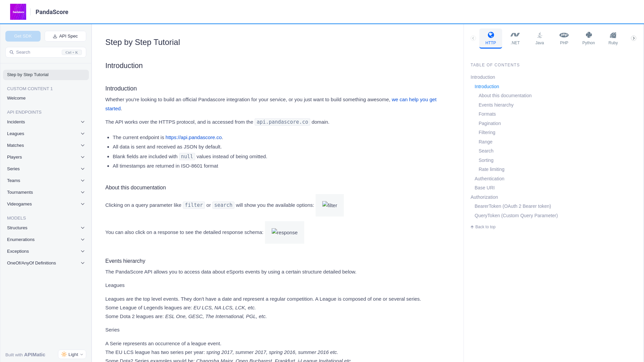Download the API Spec
Image resolution: width=644 pixels, height=362 pixels.
tap(65, 36)
